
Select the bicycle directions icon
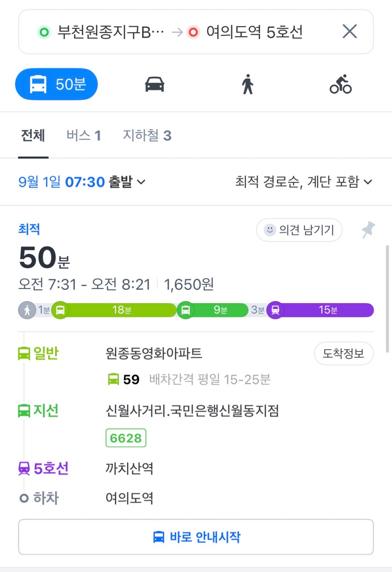(x=341, y=84)
